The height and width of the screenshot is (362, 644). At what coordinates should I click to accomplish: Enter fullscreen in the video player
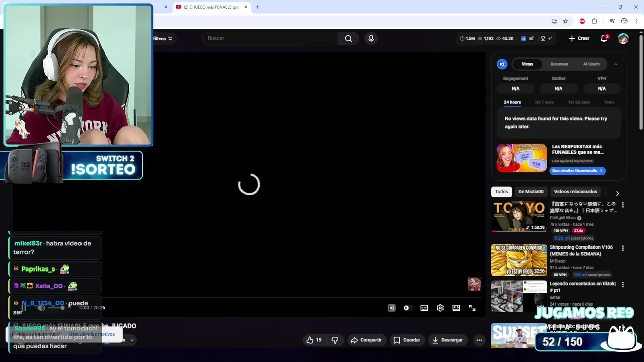tap(472, 308)
